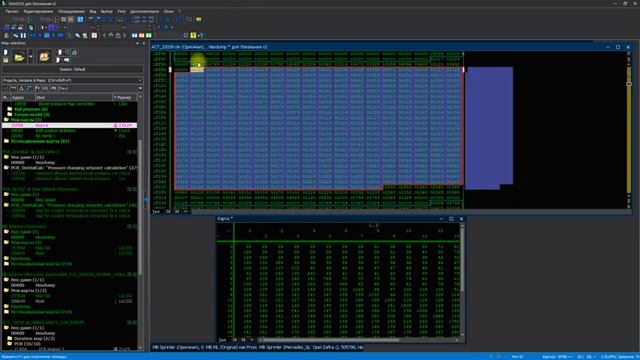This screenshot has width=640, height=360.
Task: Toggle the fifth filter button in the filter row
Action: [x=38, y=88]
